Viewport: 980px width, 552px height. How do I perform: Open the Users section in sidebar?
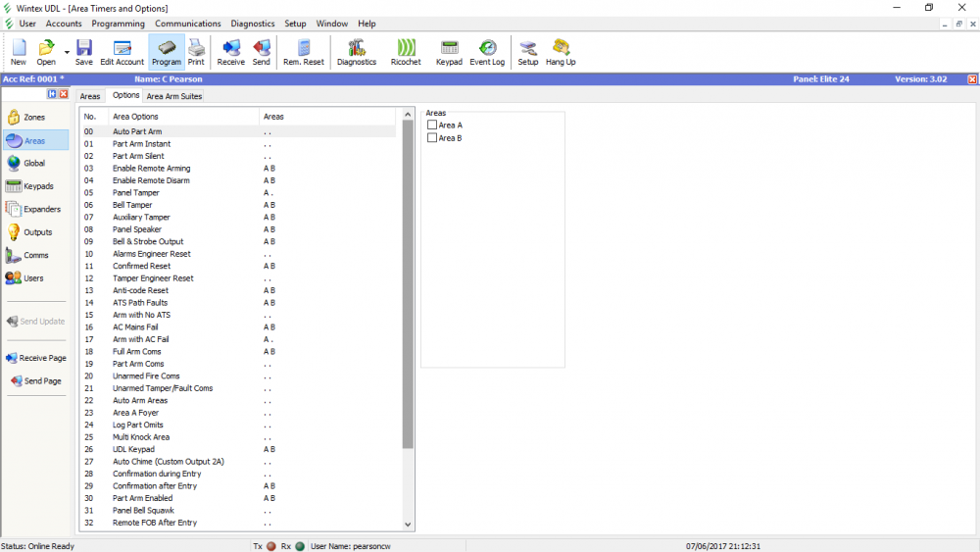[34, 278]
